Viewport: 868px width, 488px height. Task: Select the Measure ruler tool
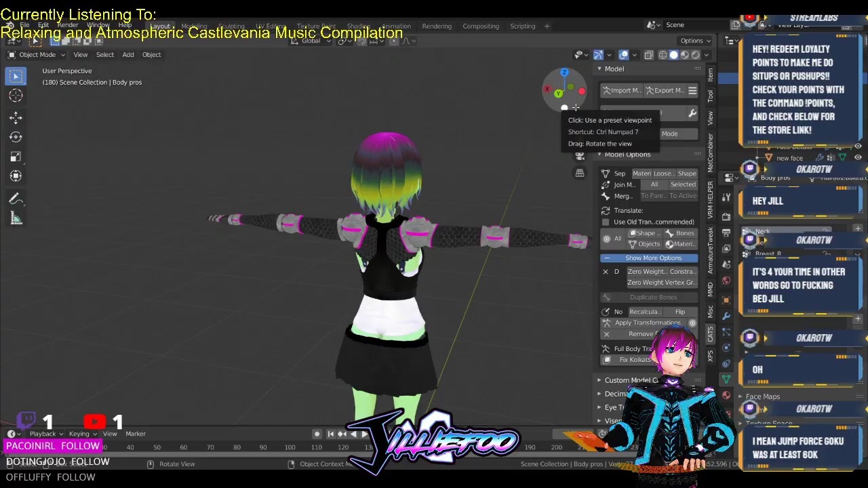(x=16, y=218)
